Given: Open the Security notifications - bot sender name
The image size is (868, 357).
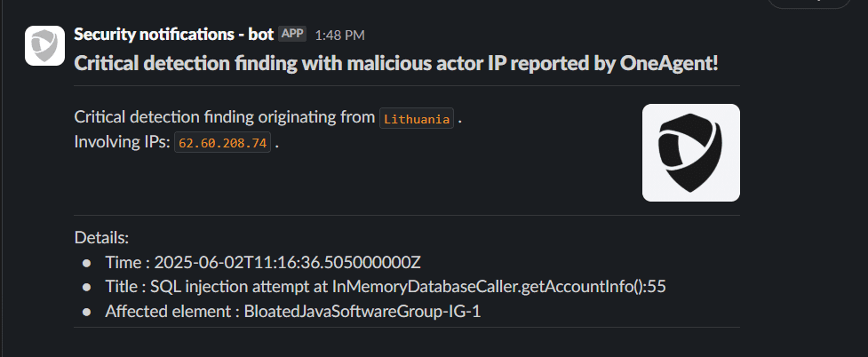Looking at the screenshot, I should (x=174, y=35).
